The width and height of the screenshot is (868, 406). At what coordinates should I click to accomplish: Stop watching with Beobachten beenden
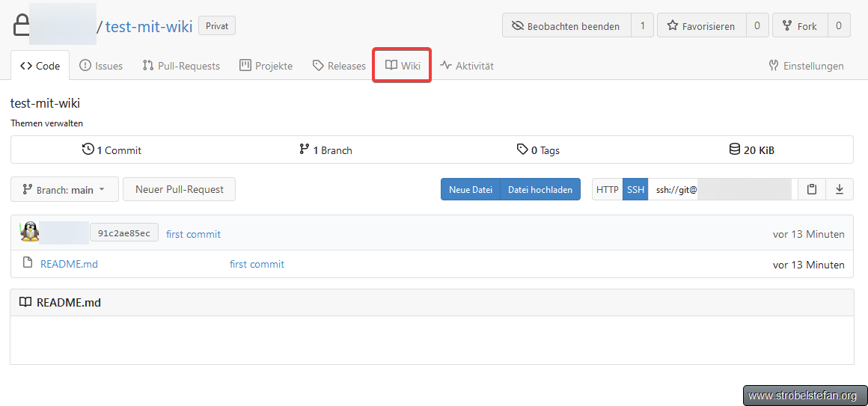click(x=566, y=26)
